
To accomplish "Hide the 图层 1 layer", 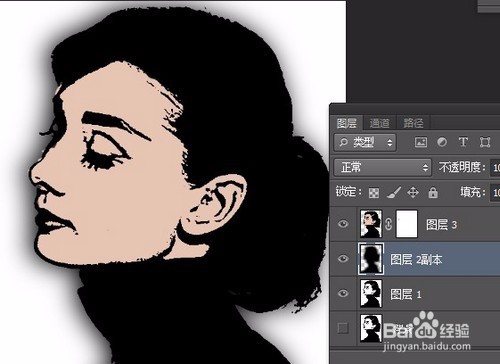I will (x=343, y=293).
